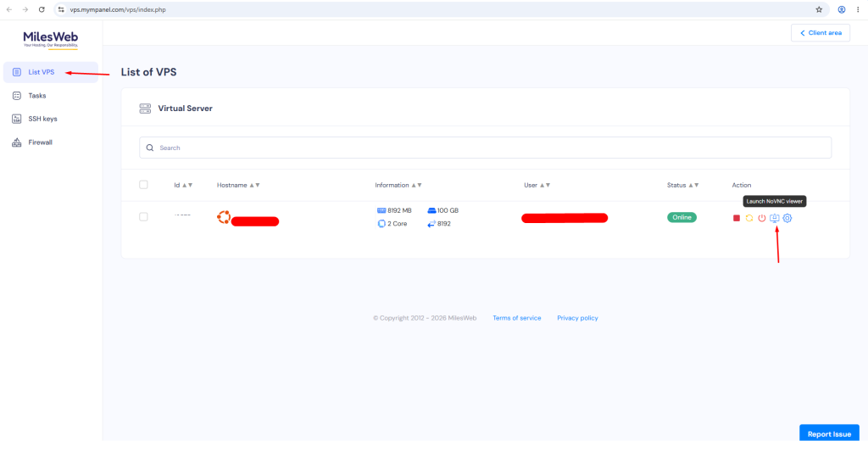Tick the select-all checkbox in table header

coord(143,185)
